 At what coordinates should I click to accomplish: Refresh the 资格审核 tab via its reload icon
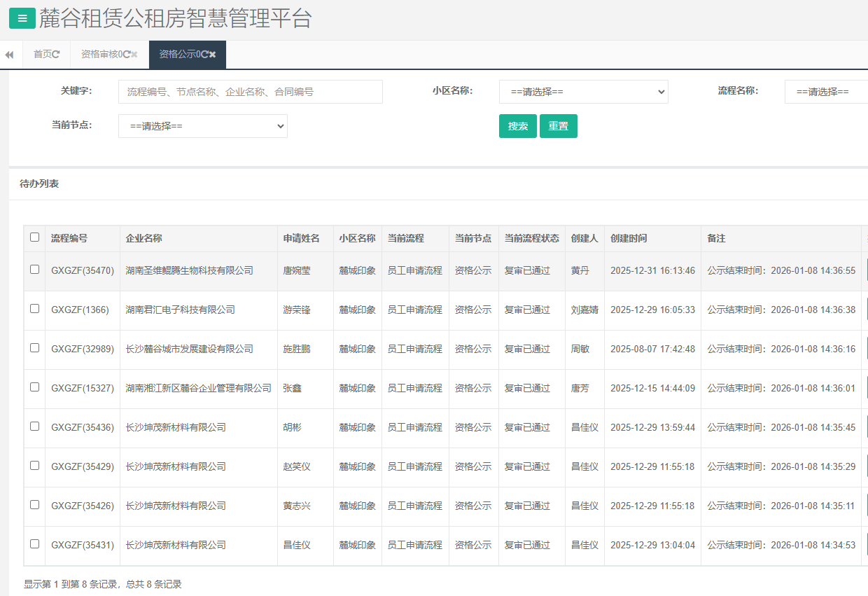click(x=126, y=54)
